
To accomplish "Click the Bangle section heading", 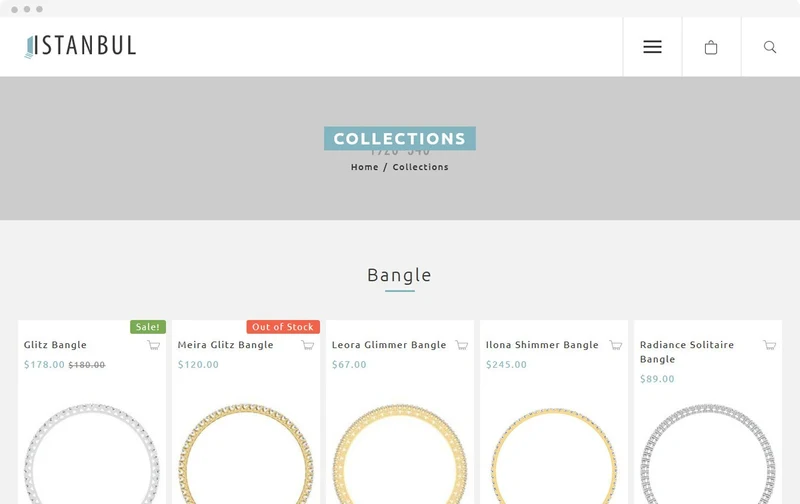I will (x=399, y=275).
